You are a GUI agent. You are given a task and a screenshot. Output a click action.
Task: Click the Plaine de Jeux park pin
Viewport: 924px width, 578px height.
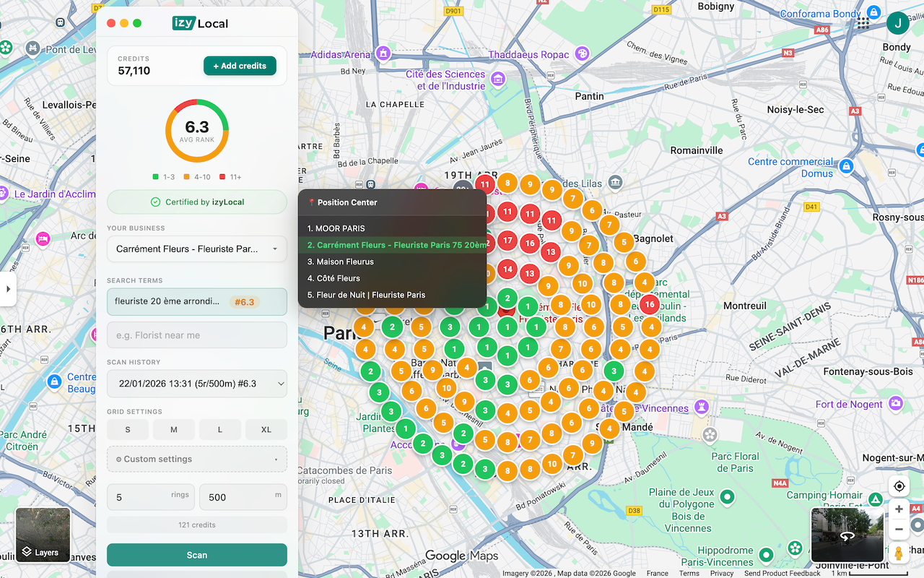(728, 497)
